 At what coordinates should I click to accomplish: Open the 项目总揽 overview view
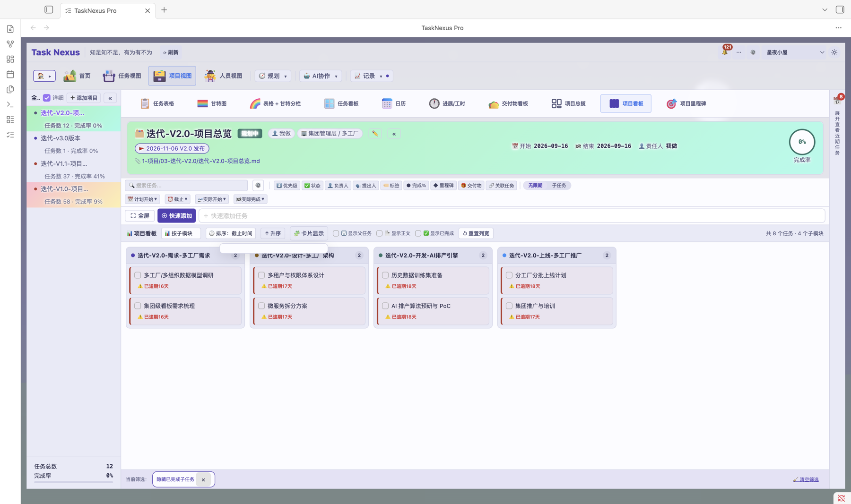pos(568,103)
